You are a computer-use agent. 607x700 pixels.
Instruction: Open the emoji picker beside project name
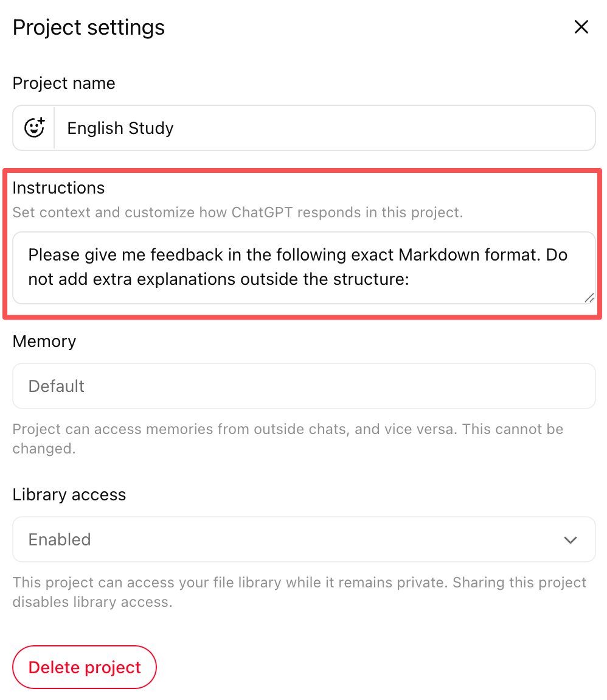pos(34,128)
